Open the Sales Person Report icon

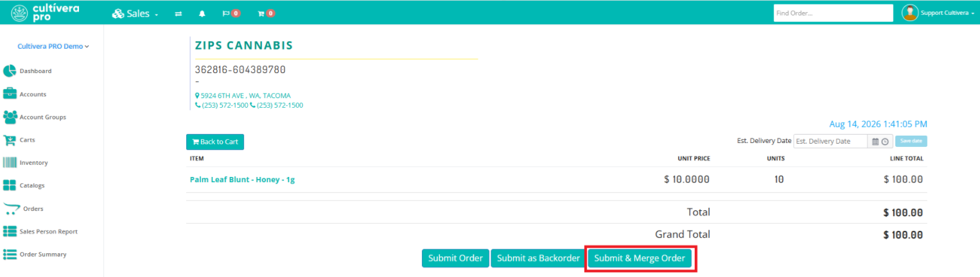pyautogui.click(x=10, y=231)
